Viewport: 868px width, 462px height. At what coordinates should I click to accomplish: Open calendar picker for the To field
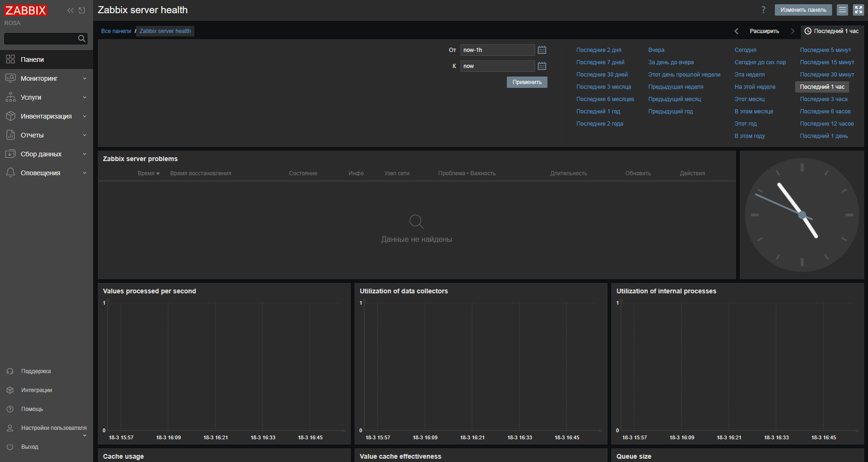pyautogui.click(x=542, y=66)
